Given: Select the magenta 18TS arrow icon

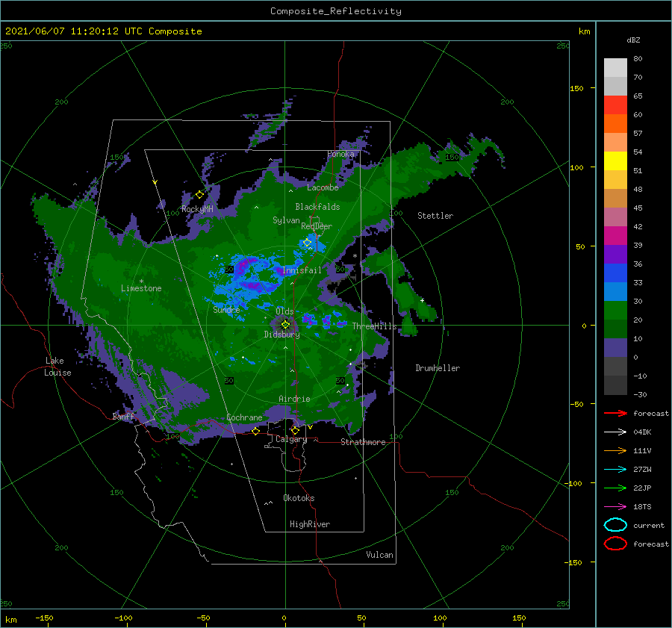Looking at the screenshot, I should pyautogui.click(x=615, y=507).
